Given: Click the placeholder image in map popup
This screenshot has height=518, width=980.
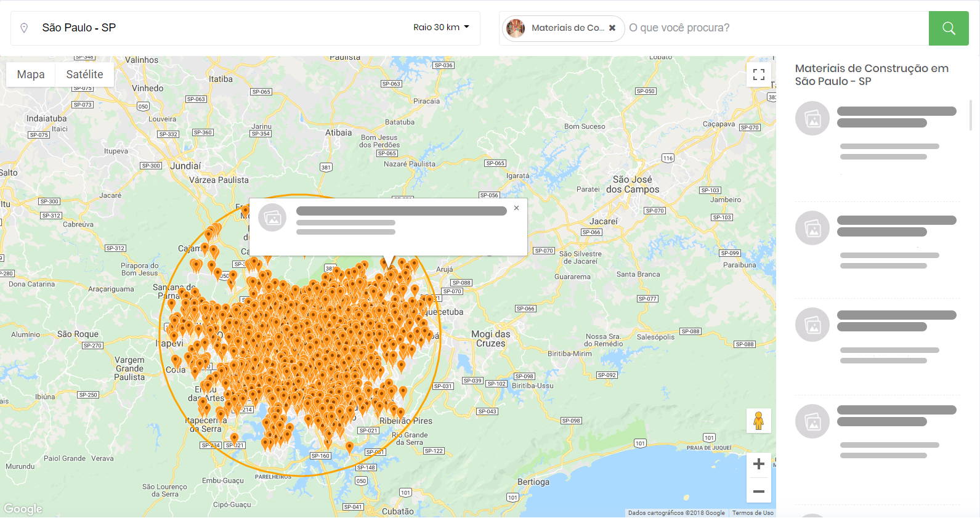Looking at the screenshot, I should pos(272,217).
